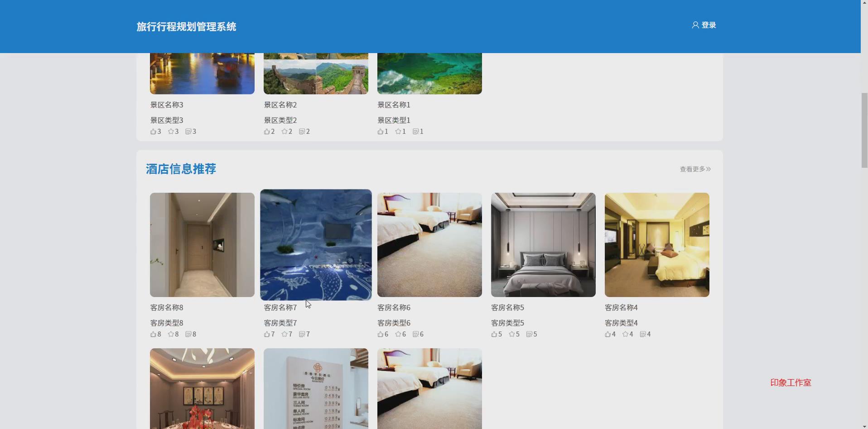Open the 客房名称6 twin-bed room photo
The height and width of the screenshot is (429, 868).
pyautogui.click(x=429, y=245)
